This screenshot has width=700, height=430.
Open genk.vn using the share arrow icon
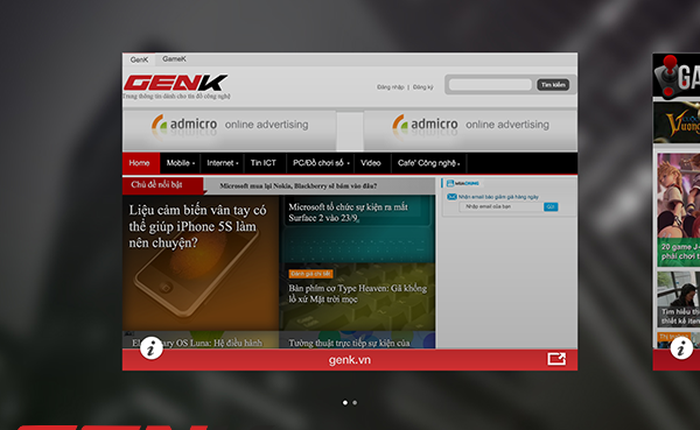(556, 359)
